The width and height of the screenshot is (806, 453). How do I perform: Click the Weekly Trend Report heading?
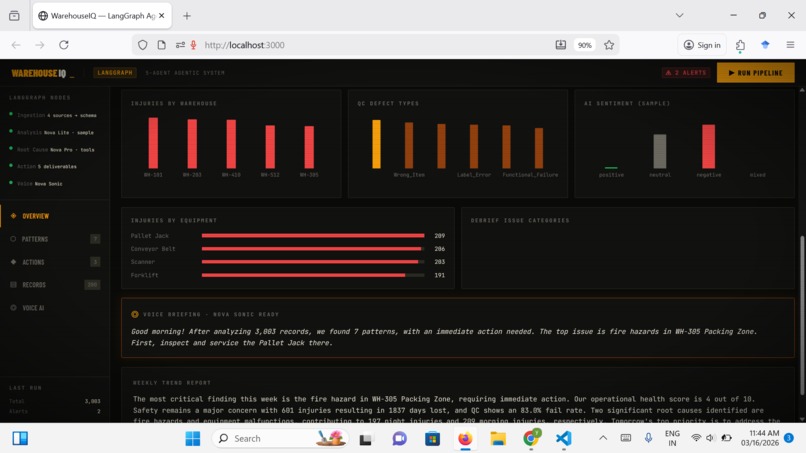tap(172, 383)
